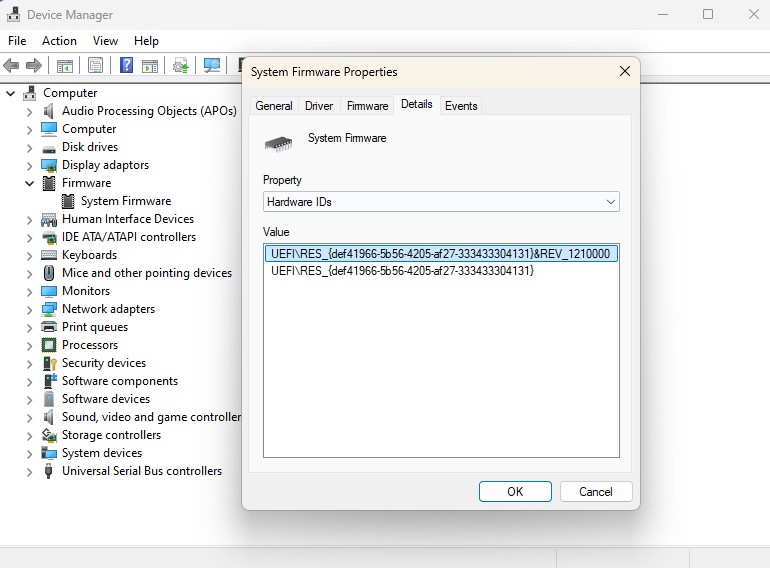
Task: Expand the IDE ATA/ATAPI controllers category
Action: (x=29, y=238)
